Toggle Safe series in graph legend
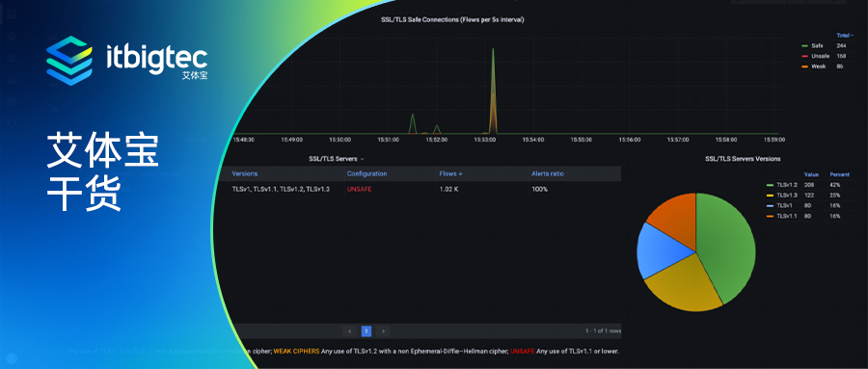The height and width of the screenshot is (369, 868). (817, 46)
